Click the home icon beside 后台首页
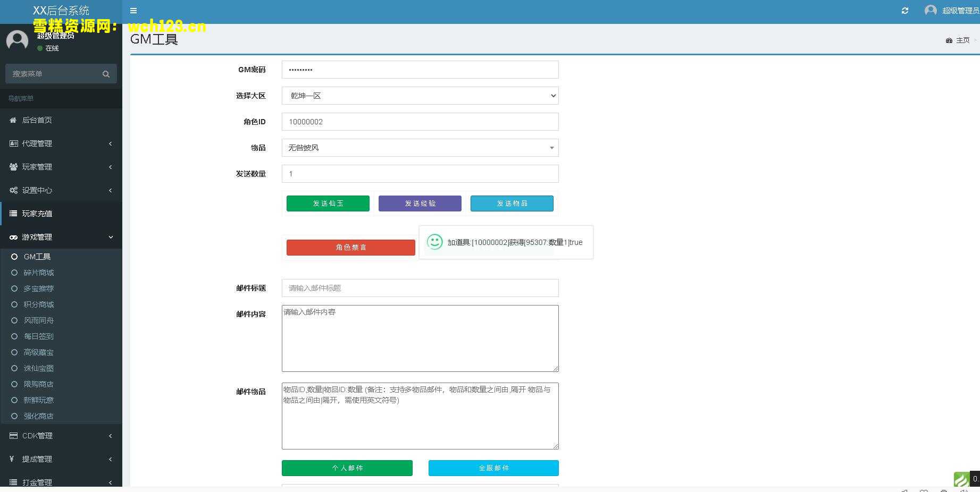 pos(13,120)
